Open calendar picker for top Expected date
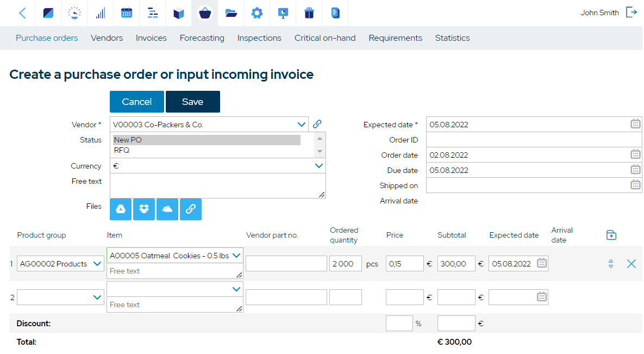This screenshot has width=644, height=354. (635, 124)
